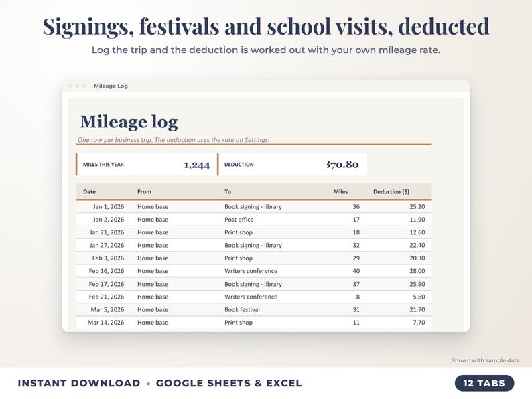Click miles value 36
Image resolution: width=532 pixels, height=399 pixels.
pos(356,206)
